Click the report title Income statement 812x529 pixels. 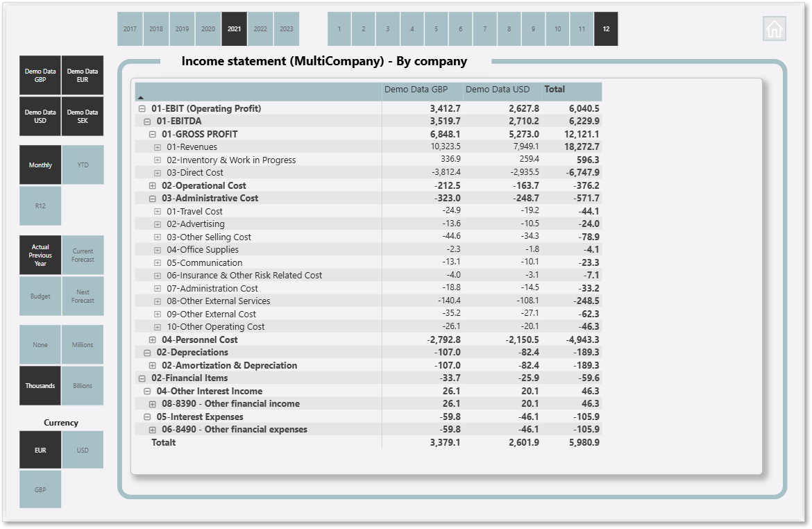tap(324, 61)
